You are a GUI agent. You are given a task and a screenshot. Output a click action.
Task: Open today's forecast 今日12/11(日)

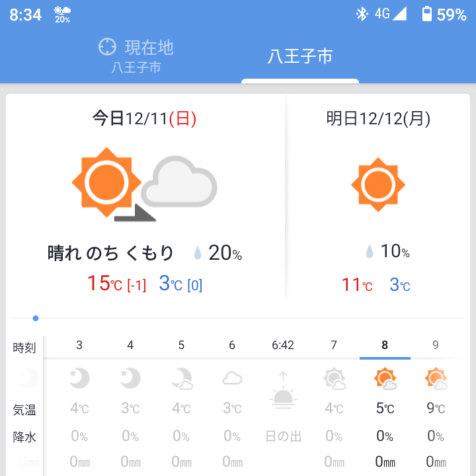[144, 119]
